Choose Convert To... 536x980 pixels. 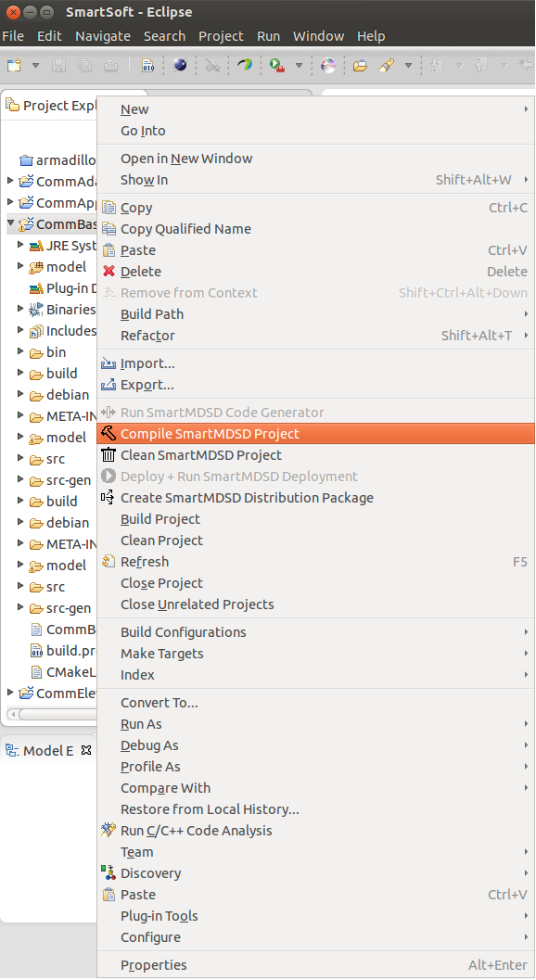(x=316, y=703)
